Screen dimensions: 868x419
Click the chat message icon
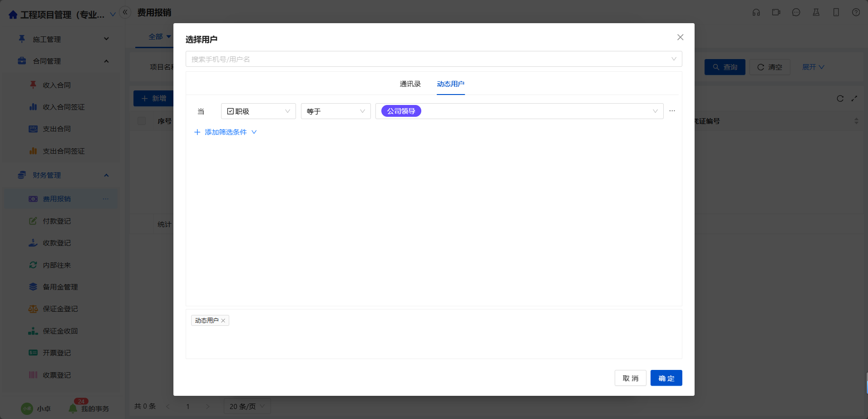(796, 12)
